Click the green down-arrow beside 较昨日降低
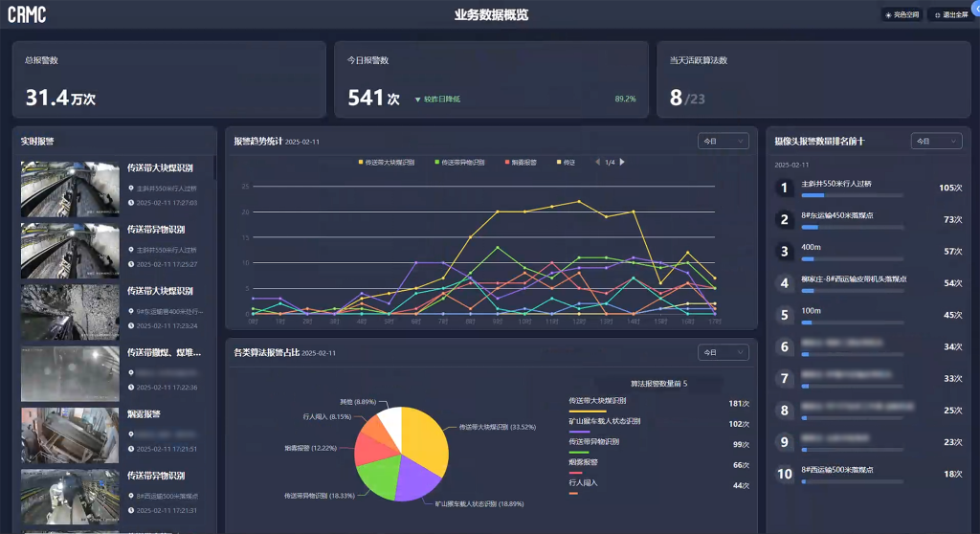This screenshot has width=980, height=534. click(x=418, y=100)
